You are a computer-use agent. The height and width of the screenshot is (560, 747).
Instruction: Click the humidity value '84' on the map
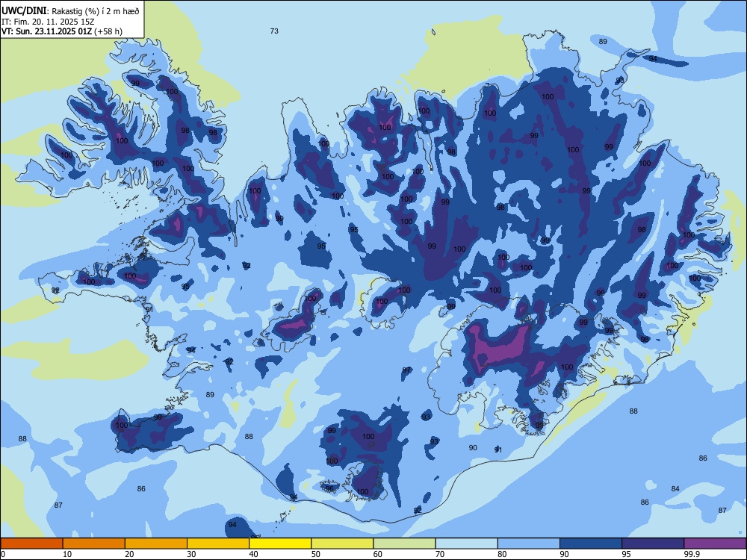click(x=675, y=488)
